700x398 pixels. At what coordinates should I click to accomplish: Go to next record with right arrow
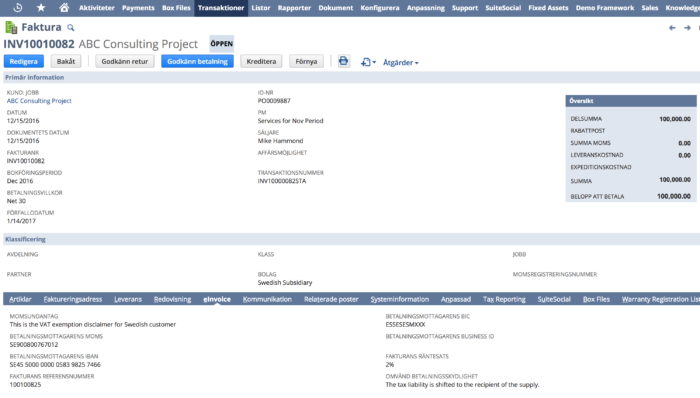click(x=687, y=28)
